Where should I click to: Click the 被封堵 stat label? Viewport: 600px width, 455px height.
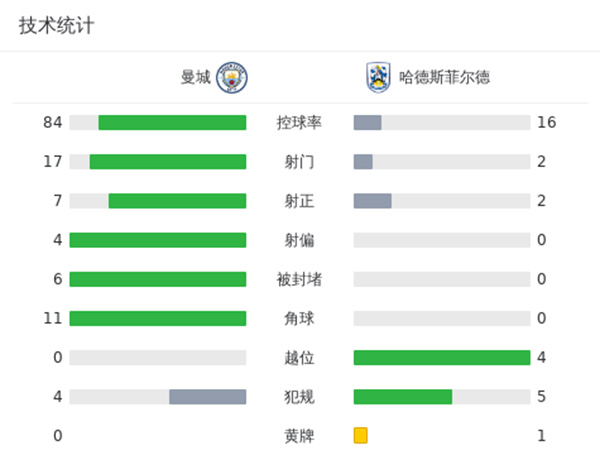(299, 279)
